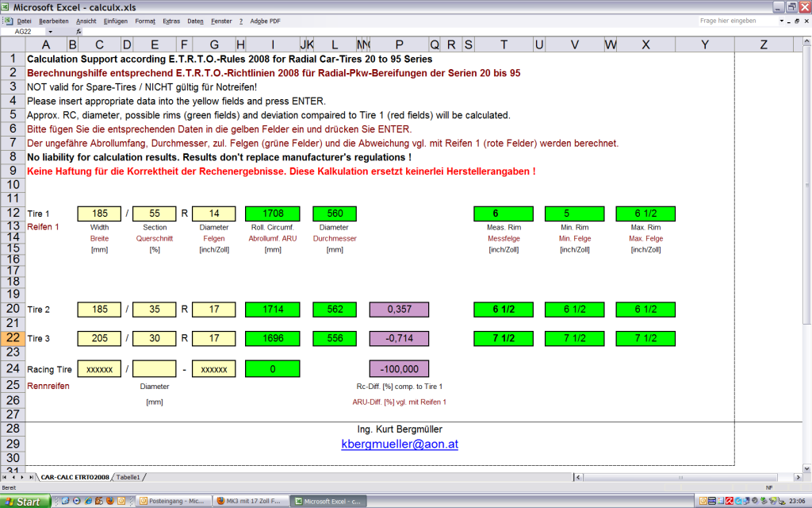This screenshot has height=508, width=812.
Task: Open the Firefox 'MK3 mit 17 Zoll' taskbar window
Action: click(x=251, y=502)
